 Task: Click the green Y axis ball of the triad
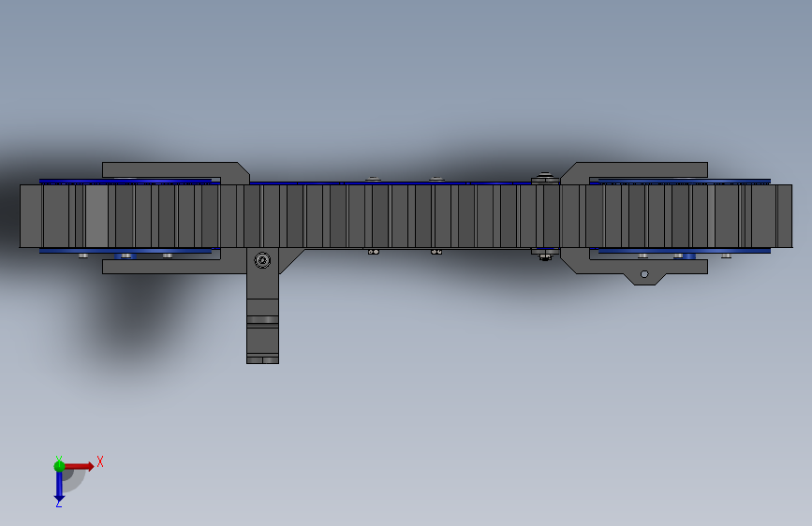[x=59, y=466]
